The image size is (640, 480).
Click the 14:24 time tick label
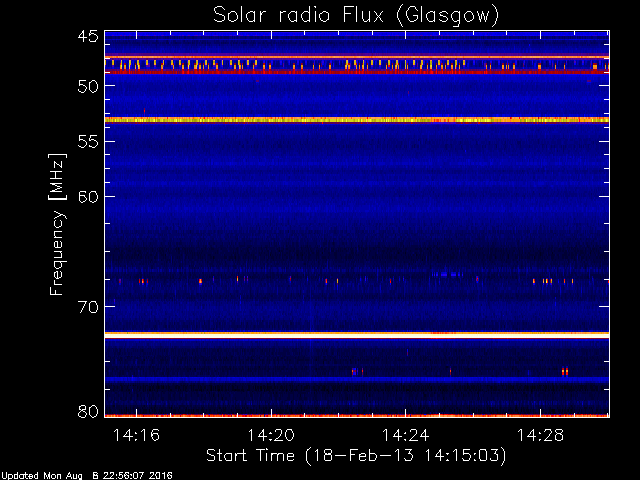[406, 435]
